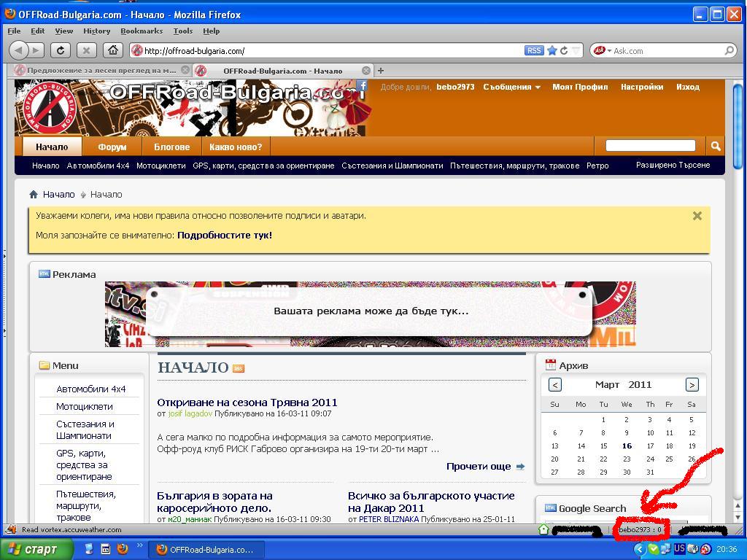This screenshot has height=560, width=747.
Task: Open the Help menu
Action: coord(211,31)
